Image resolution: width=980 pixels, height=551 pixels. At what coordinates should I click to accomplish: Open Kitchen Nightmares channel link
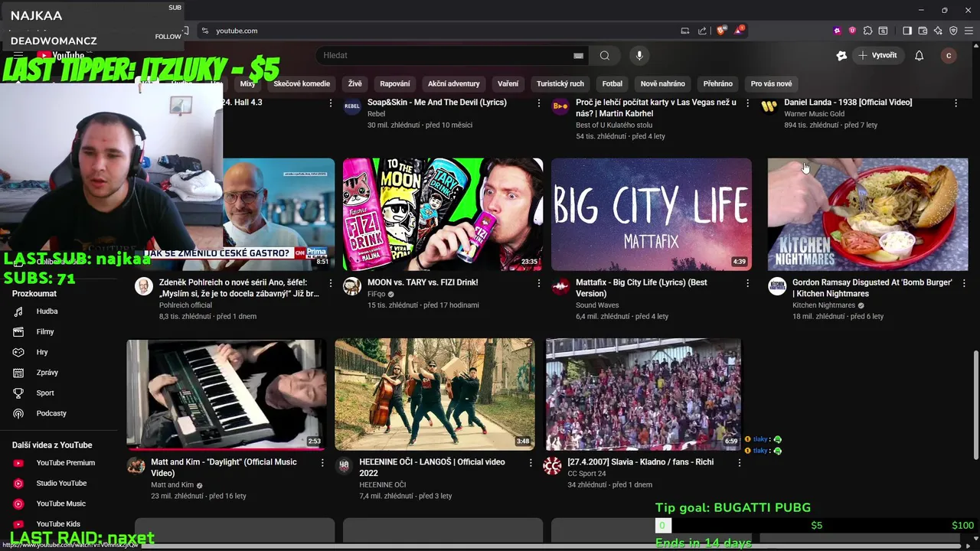point(824,305)
